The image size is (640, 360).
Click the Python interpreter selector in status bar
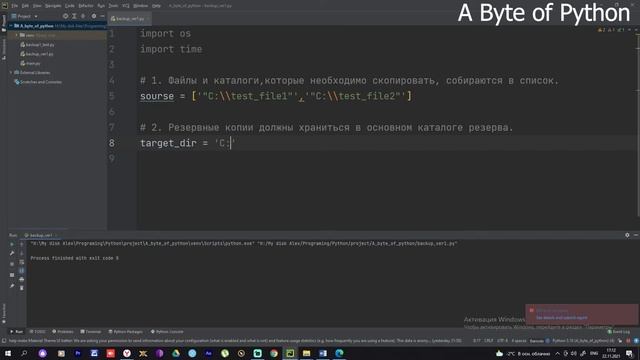[x=583, y=341]
